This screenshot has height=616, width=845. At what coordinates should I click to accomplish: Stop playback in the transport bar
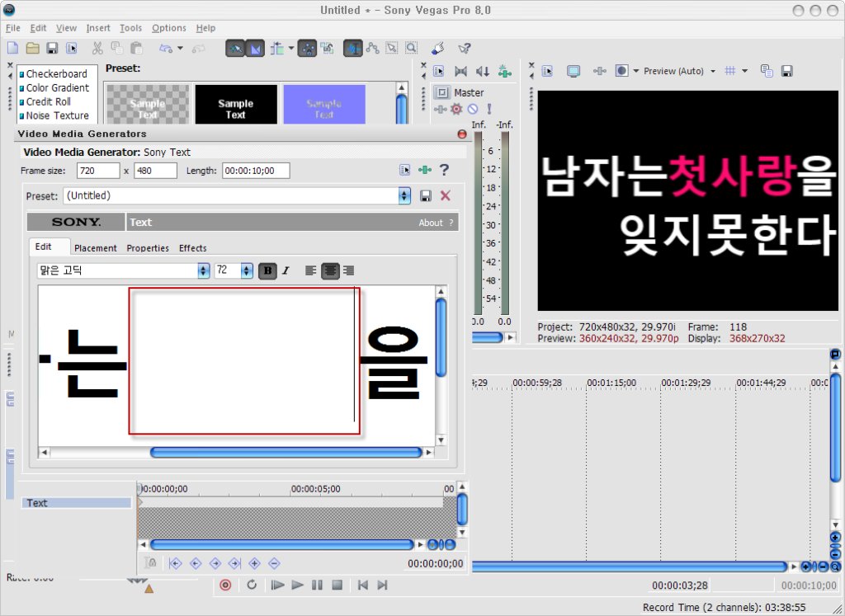338,585
